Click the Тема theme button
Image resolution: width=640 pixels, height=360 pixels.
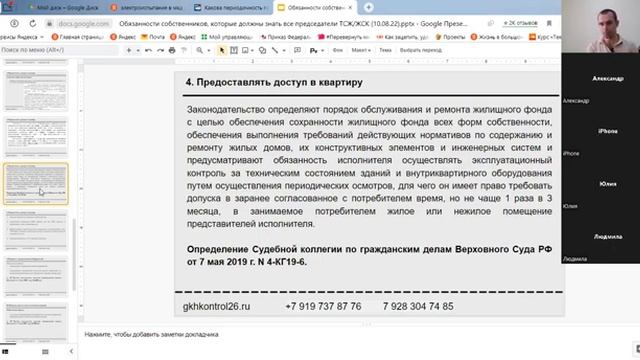tap(385, 50)
